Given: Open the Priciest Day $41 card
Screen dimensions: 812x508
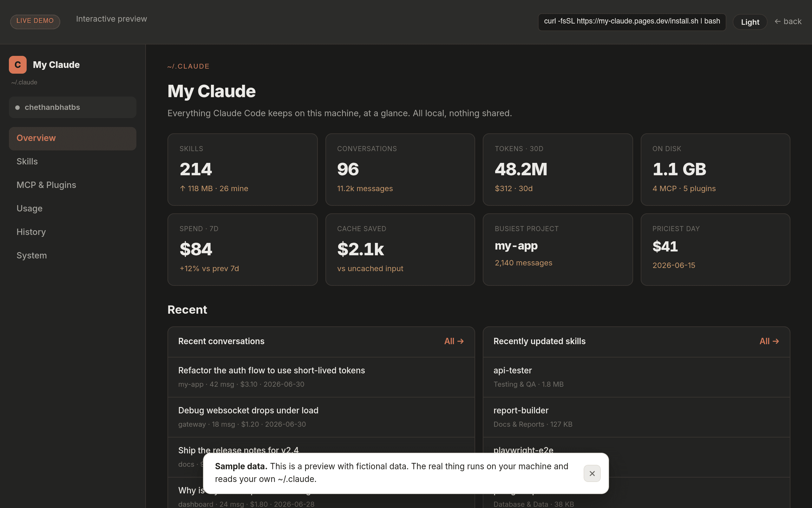Looking at the screenshot, I should coord(715,250).
